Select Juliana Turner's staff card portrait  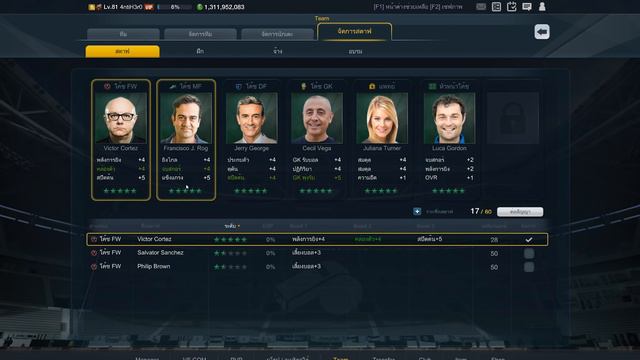382,118
